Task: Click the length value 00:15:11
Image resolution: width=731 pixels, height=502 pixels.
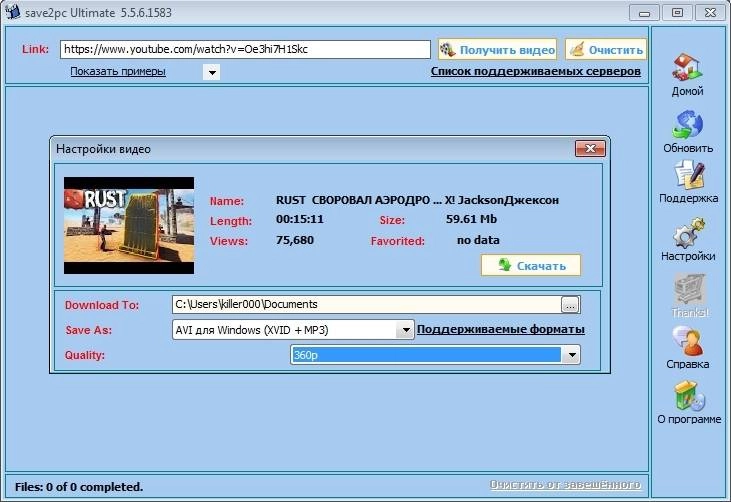Action: tap(300, 219)
